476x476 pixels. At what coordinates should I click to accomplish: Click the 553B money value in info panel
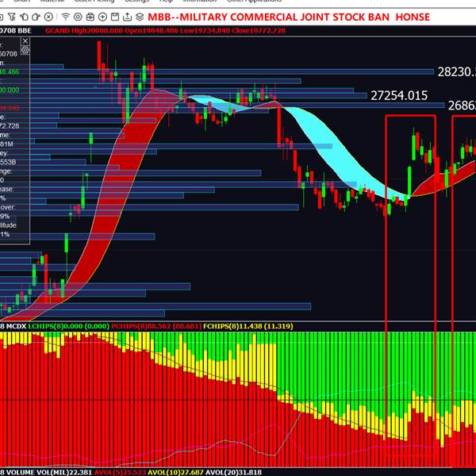click(x=8, y=162)
